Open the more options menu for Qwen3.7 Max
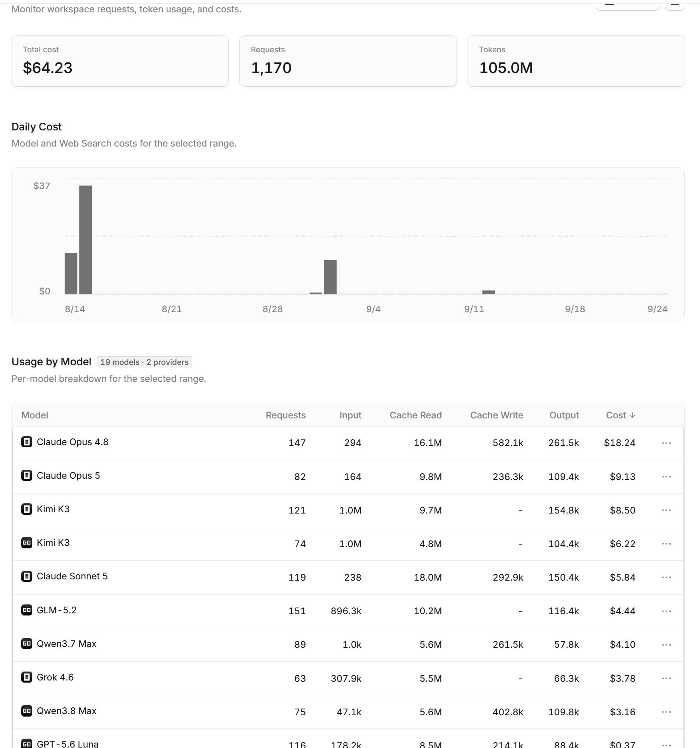This screenshot has height=748, width=700. 666,645
